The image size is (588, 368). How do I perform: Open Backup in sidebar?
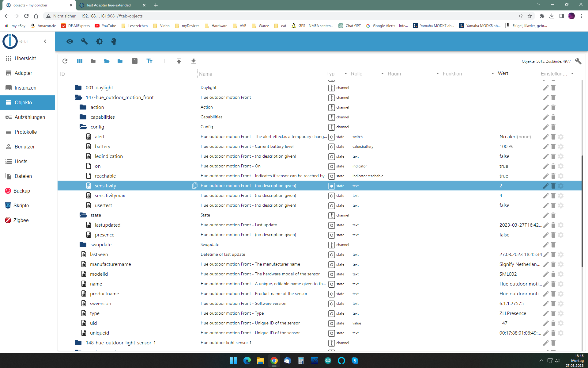[x=27, y=191]
